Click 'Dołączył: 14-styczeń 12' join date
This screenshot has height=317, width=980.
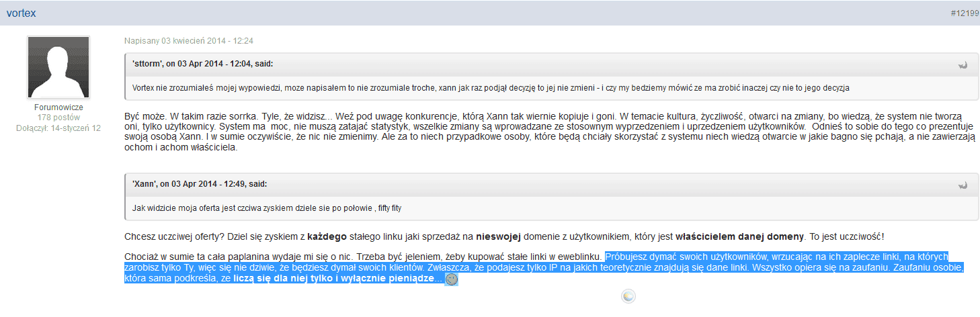[x=58, y=128]
